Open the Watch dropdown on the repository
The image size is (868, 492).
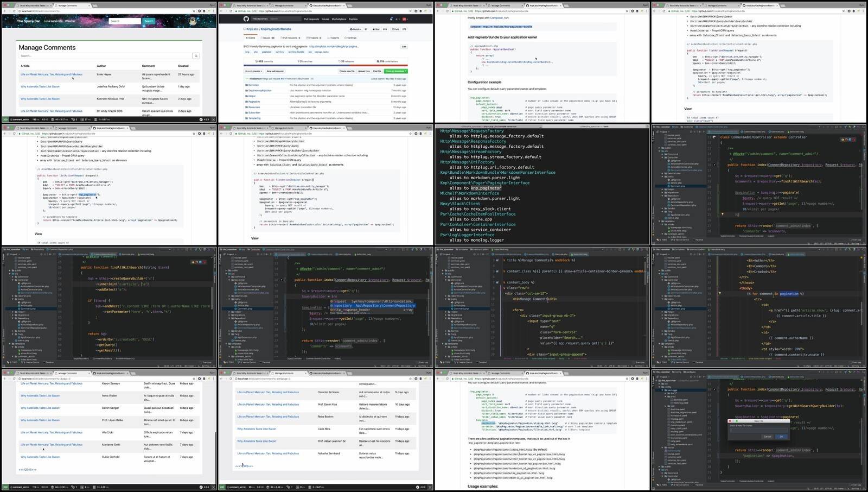pos(356,29)
